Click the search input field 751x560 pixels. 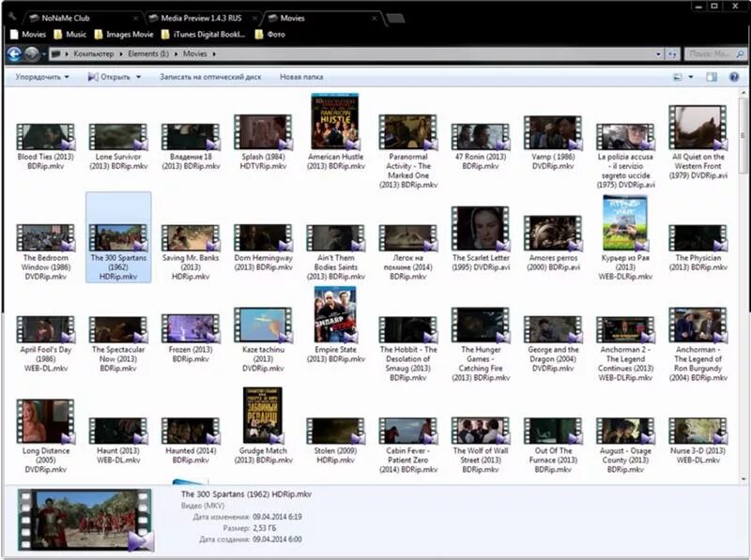click(x=711, y=54)
